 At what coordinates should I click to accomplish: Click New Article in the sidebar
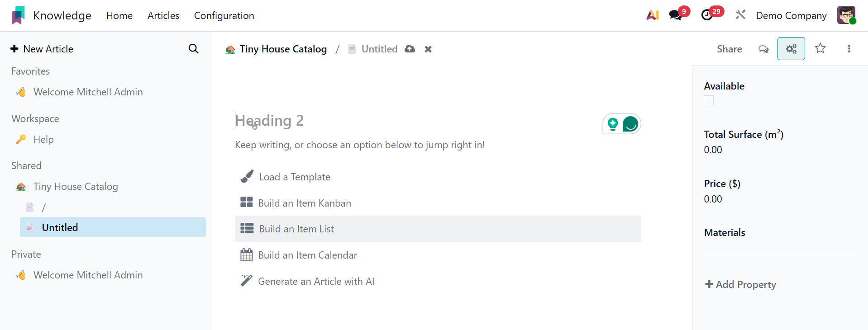click(42, 49)
